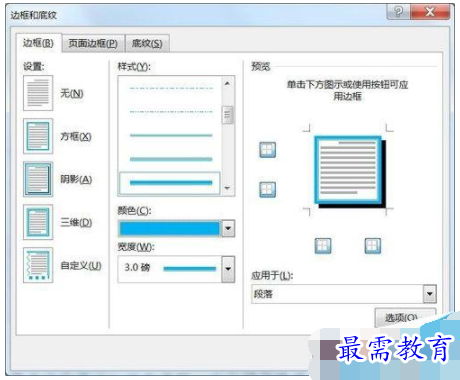Image resolution: width=460 pixels, height=380 pixels.
Task: Click the 自定义(U) label
Action: (81, 265)
